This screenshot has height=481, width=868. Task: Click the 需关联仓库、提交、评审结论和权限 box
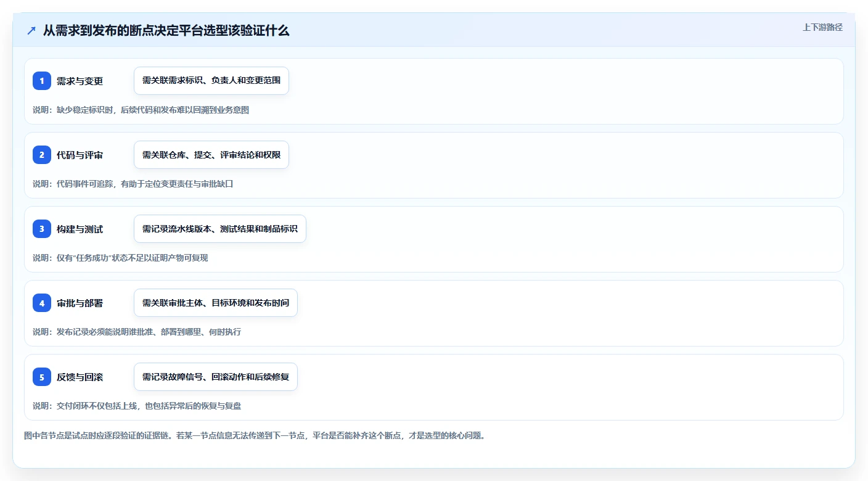coord(211,155)
